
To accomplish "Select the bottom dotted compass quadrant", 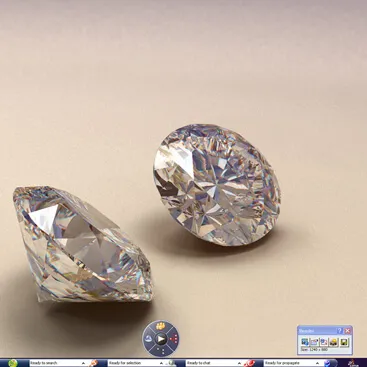I will [162, 351].
